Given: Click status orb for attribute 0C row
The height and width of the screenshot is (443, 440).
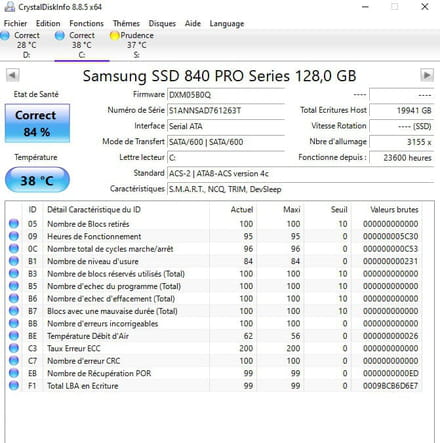Looking at the screenshot, I should pos(14,249).
